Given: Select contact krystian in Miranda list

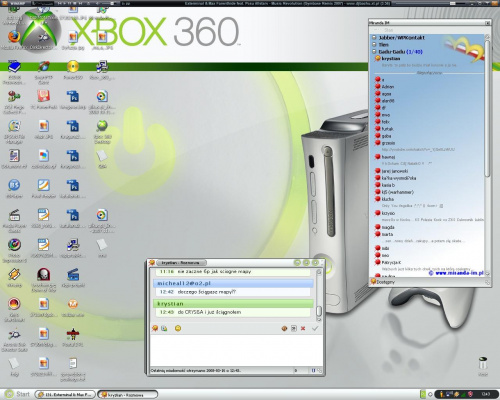Looking at the screenshot, I should [390, 59].
